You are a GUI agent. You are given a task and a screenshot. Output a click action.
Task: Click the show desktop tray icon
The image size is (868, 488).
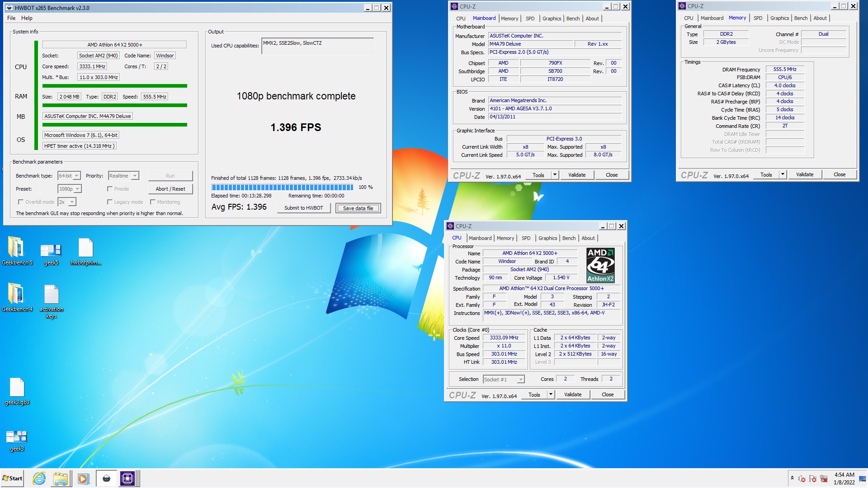pyautogui.click(x=863, y=479)
